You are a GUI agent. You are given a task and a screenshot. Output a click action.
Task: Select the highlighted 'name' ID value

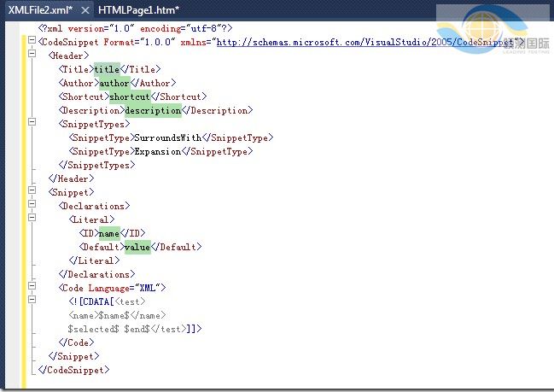click(109, 233)
